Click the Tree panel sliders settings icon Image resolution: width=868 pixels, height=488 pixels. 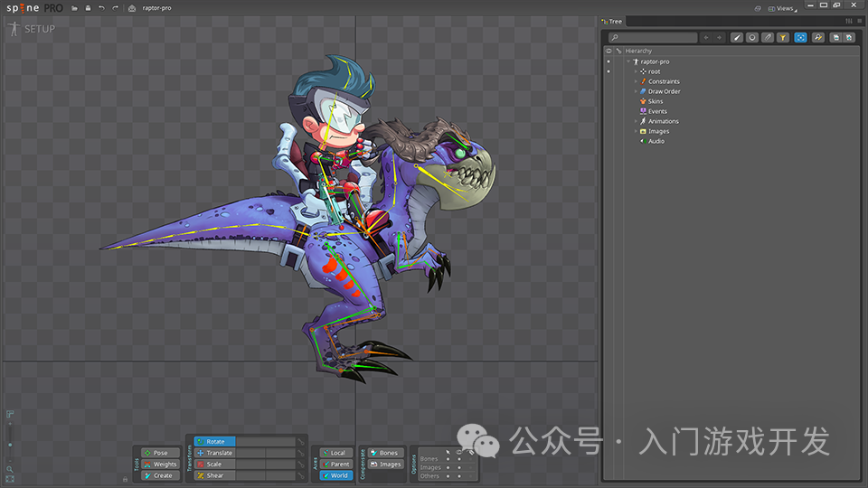coord(849,21)
